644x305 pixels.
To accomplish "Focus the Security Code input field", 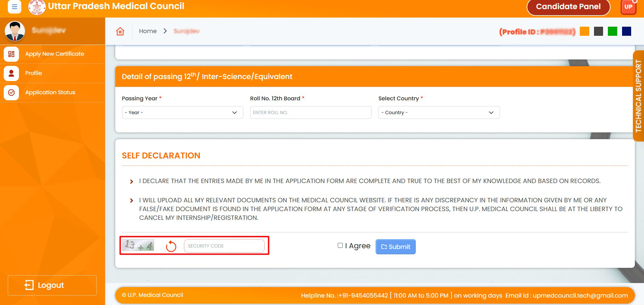I will (x=224, y=246).
